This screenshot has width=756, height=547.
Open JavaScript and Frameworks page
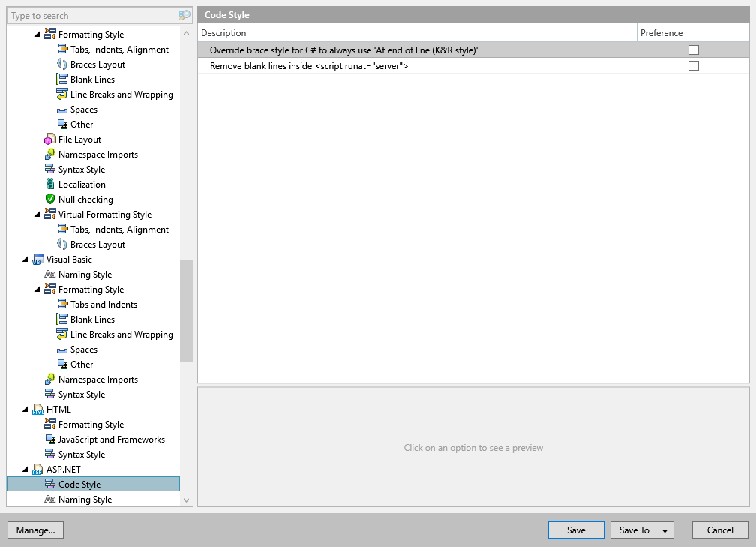tap(111, 440)
